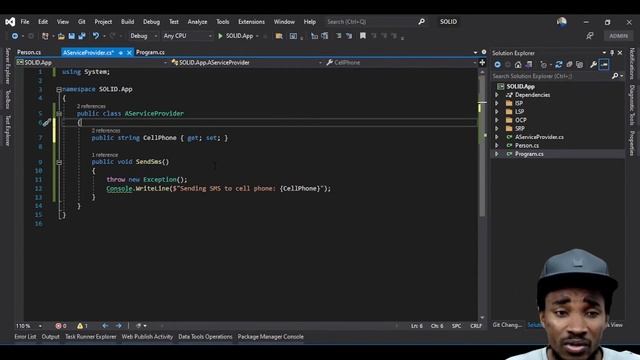
Task: Select Person.cs in Solution Explorer
Action: (527, 145)
